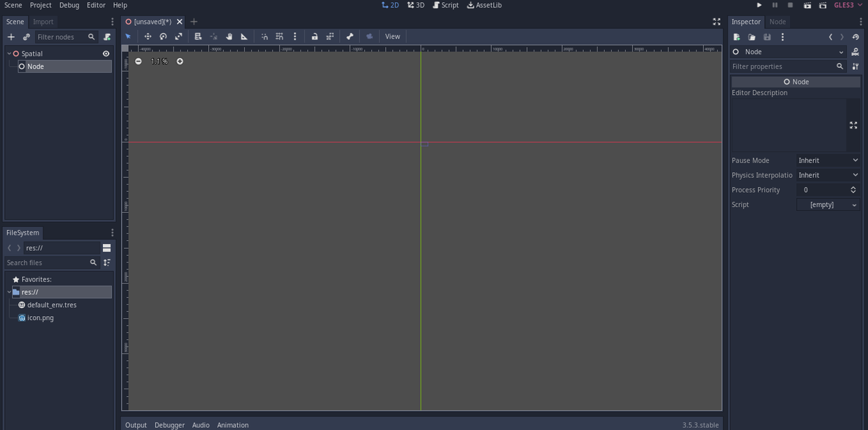
Task: Toggle distraction-free mode icon
Action: [716, 22]
